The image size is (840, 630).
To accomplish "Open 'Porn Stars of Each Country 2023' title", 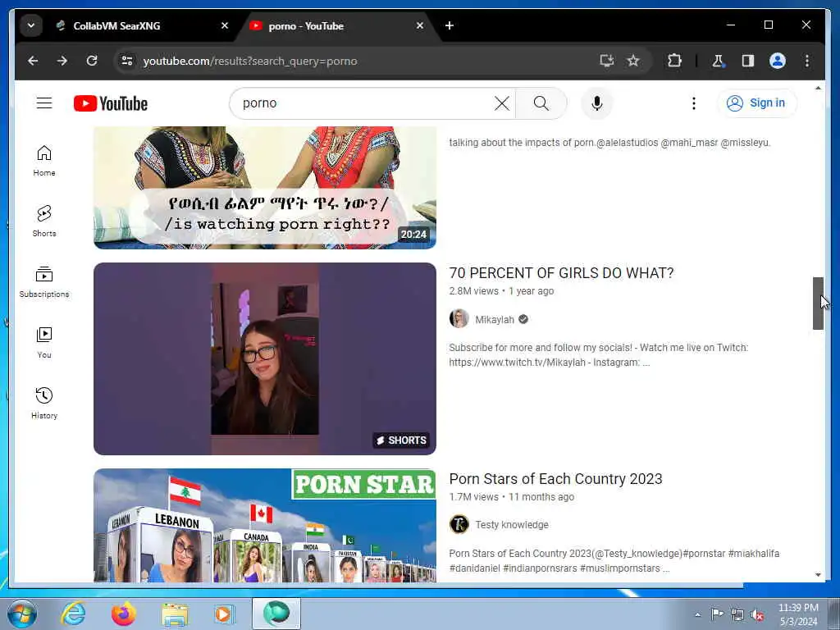I will coord(555,479).
